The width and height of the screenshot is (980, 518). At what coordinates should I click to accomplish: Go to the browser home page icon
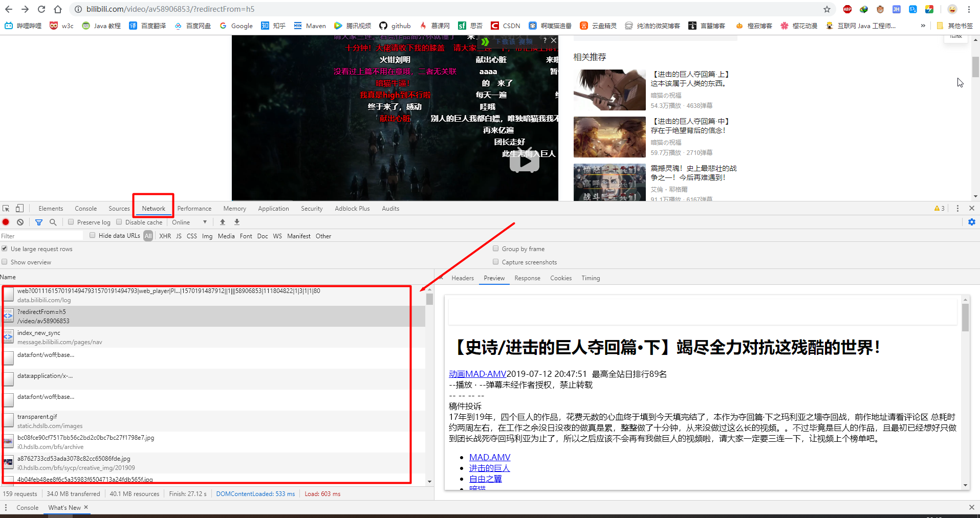pyautogui.click(x=58, y=9)
